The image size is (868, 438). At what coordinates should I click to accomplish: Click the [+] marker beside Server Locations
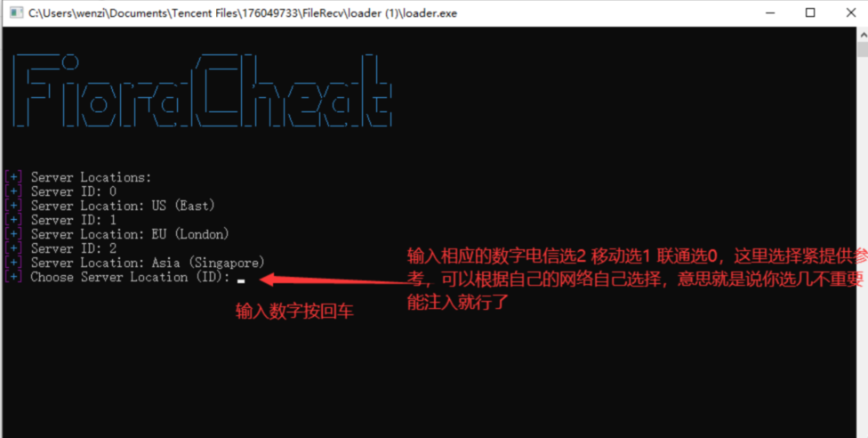14,177
